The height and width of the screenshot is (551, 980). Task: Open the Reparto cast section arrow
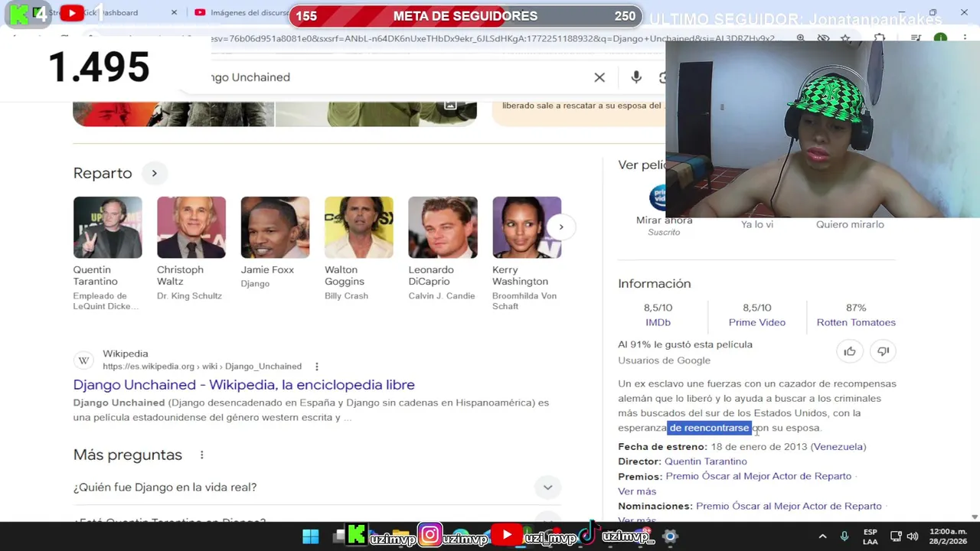pos(154,173)
